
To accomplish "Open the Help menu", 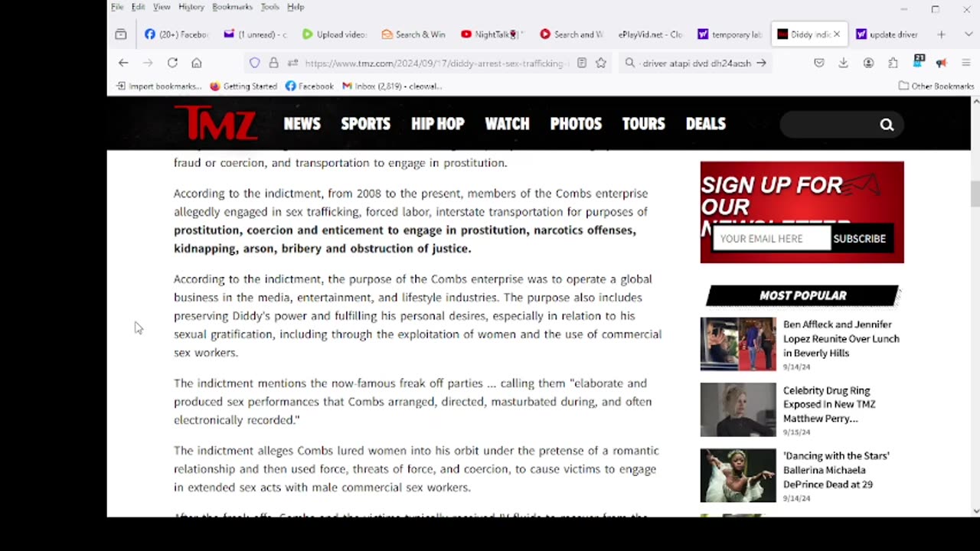I will (x=296, y=7).
